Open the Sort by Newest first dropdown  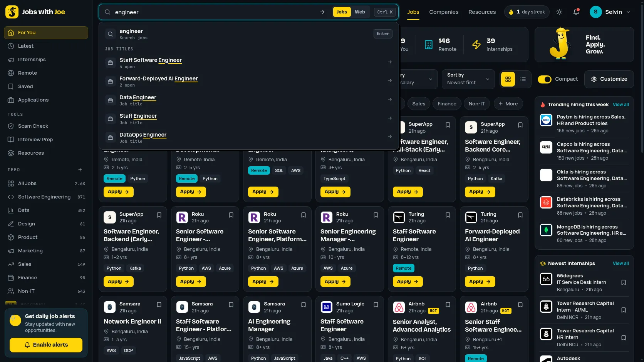tap(468, 79)
